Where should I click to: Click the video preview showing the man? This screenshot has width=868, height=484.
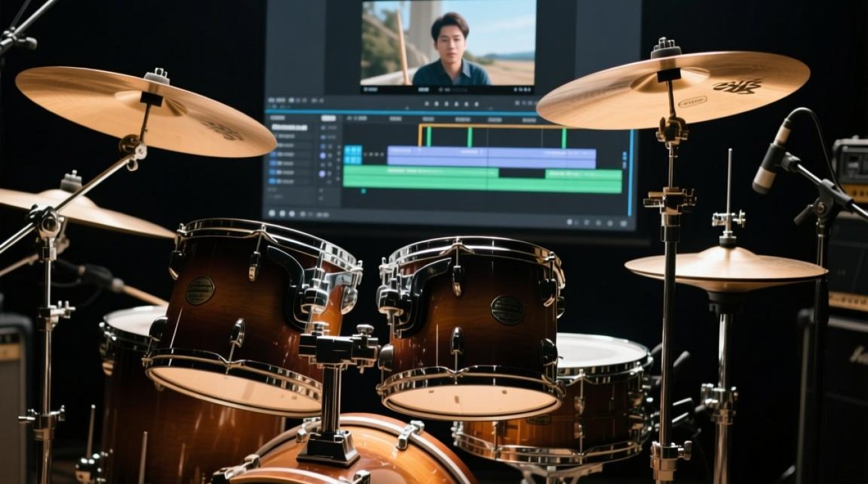tap(448, 43)
